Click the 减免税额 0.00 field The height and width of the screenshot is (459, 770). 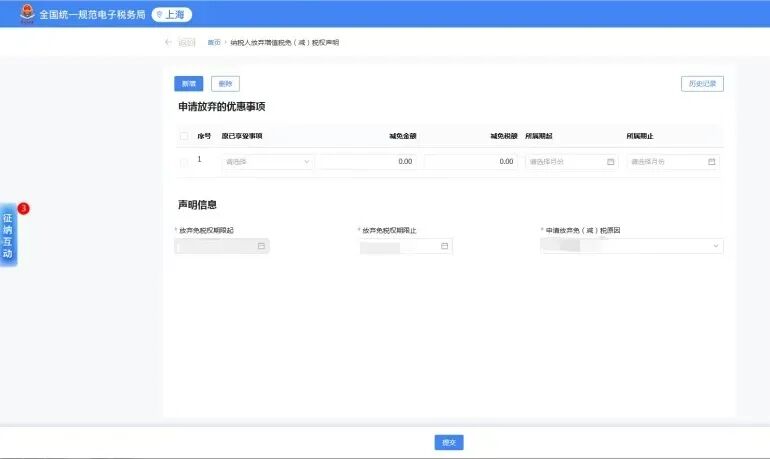tap(471, 162)
